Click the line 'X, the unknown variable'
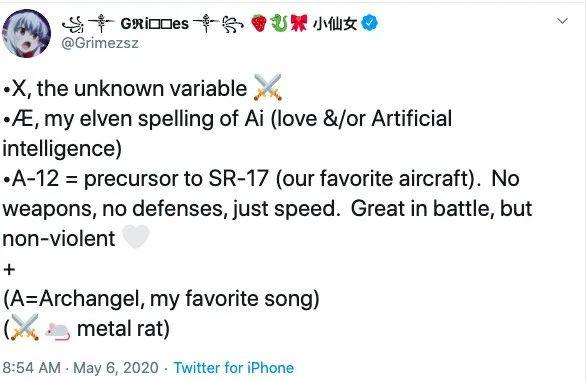 129,89
